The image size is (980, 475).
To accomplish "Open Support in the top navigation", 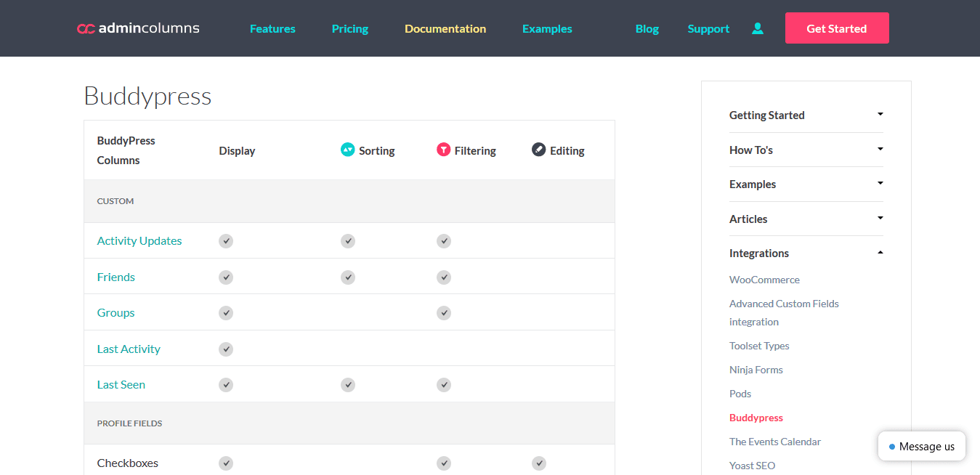I will pyautogui.click(x=708, y=29).
